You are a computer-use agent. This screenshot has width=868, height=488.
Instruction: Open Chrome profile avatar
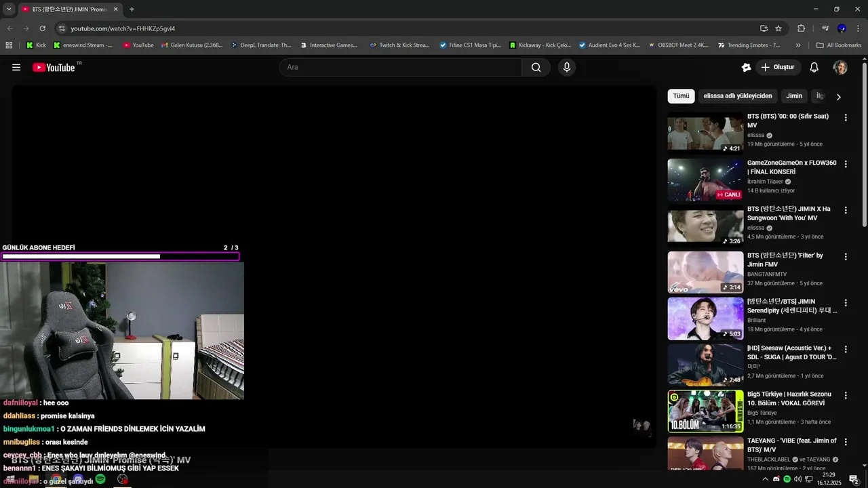(842, 28)
